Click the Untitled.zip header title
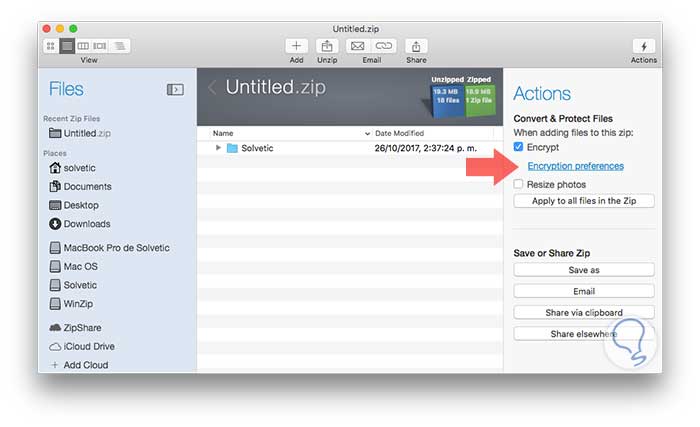700x427 pixels. coord(275,87)
